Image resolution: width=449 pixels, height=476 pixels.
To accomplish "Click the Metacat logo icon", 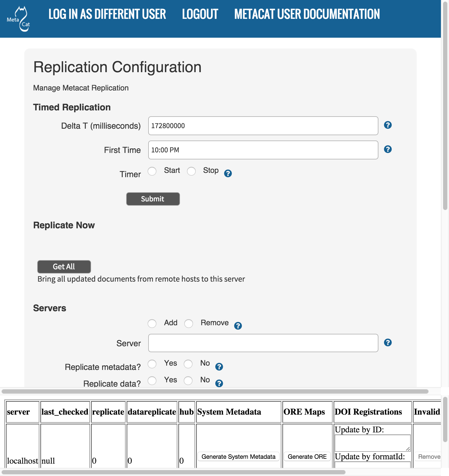I will [19, 19].
